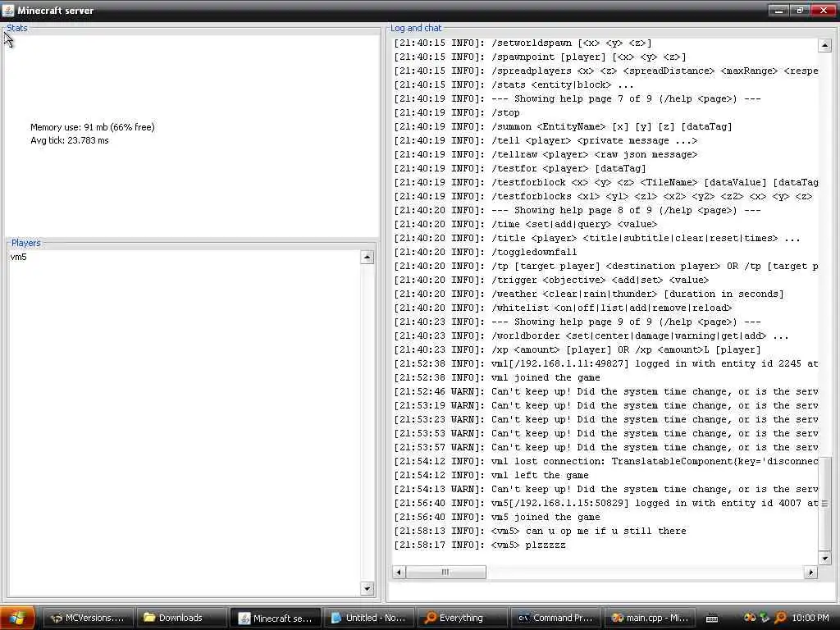Minimize the Minecraft server window
This screenshot has width=840, height=630.
778,10
